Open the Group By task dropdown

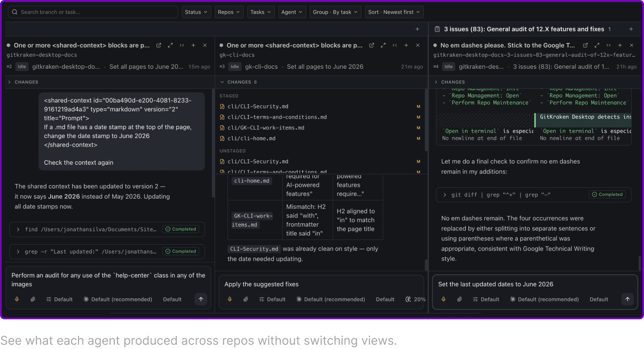click(335, 12)
